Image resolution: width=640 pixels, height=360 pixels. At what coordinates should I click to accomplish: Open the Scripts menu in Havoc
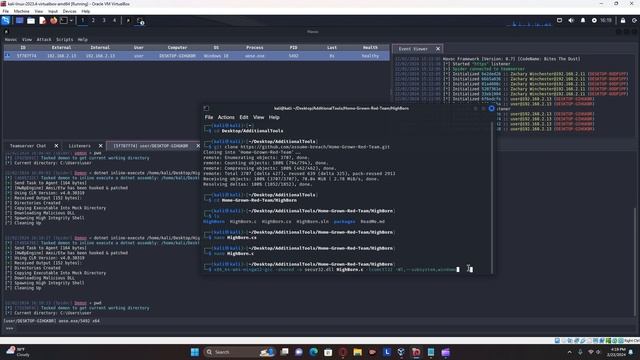click(x=64, y=40)
